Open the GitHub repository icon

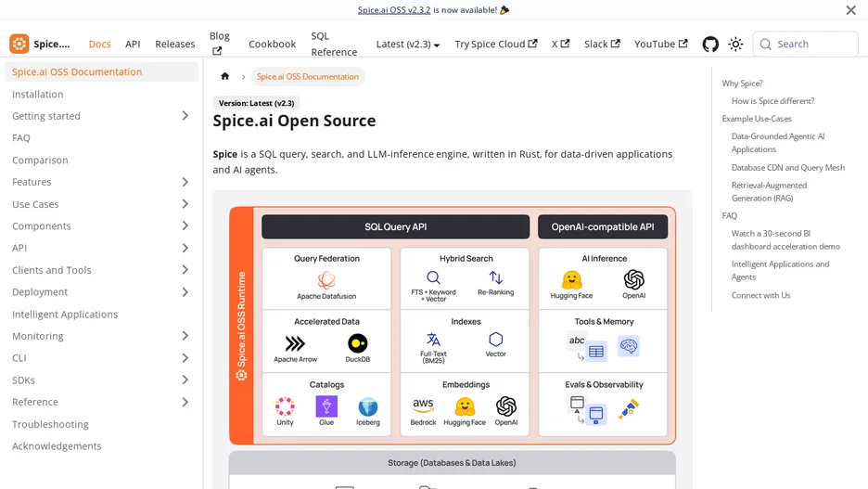710,45
